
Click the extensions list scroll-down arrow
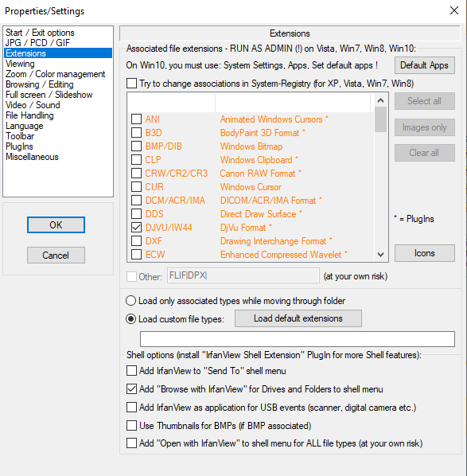coord(381,255)
